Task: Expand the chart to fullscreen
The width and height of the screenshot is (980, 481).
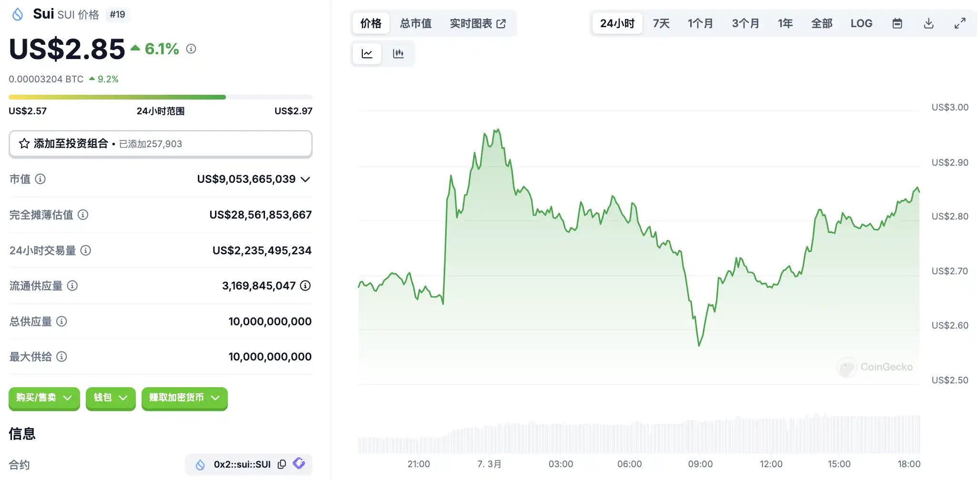Action: click(960, 23)
